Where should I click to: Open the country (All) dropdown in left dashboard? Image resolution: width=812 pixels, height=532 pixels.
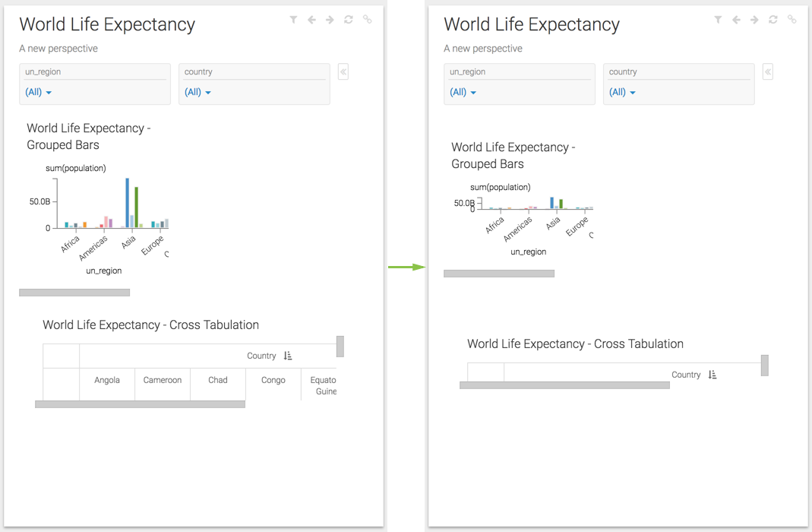pos(197,92)
